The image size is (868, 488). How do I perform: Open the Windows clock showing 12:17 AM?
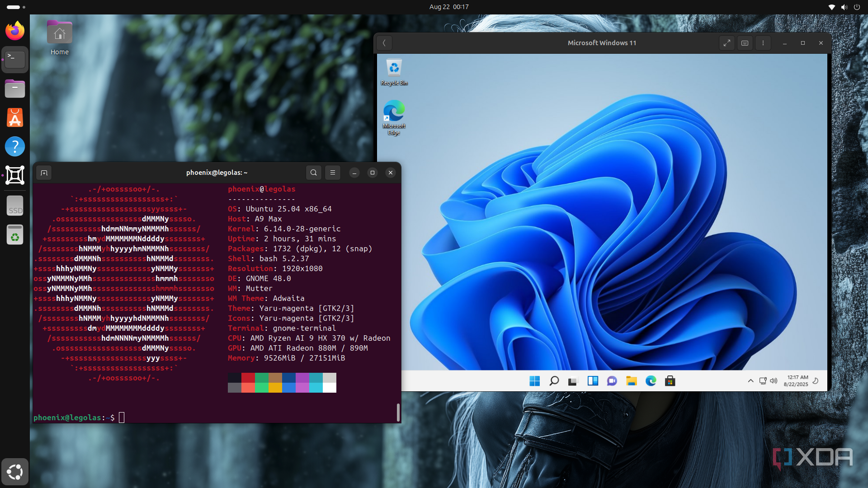(x=796, y=381)
